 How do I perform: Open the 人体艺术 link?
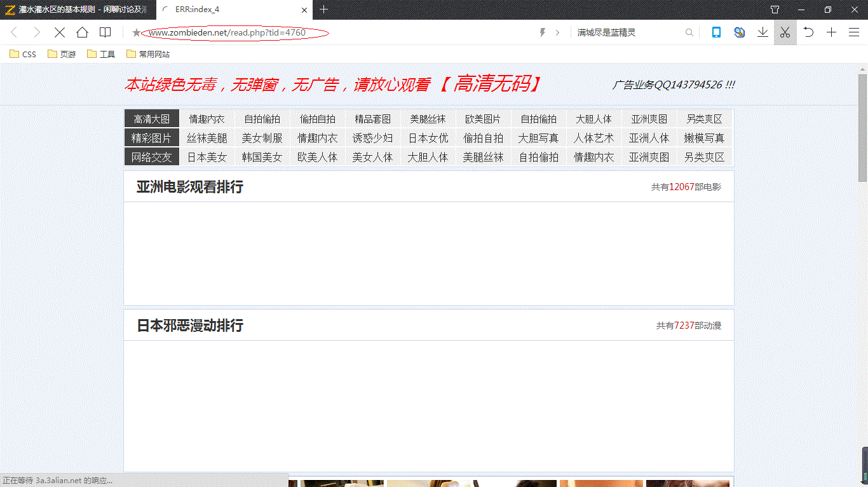pyautogui.click(x=594, y=138)
